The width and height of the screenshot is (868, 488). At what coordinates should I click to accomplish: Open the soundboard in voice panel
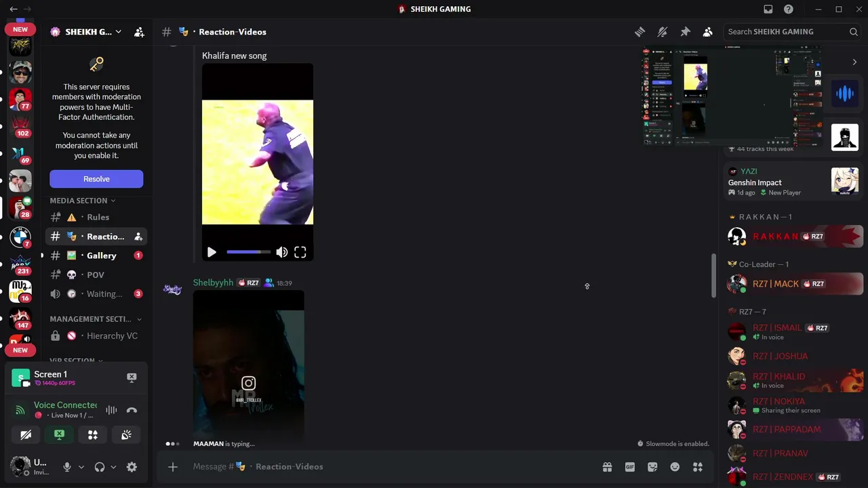tap(126, 435)
